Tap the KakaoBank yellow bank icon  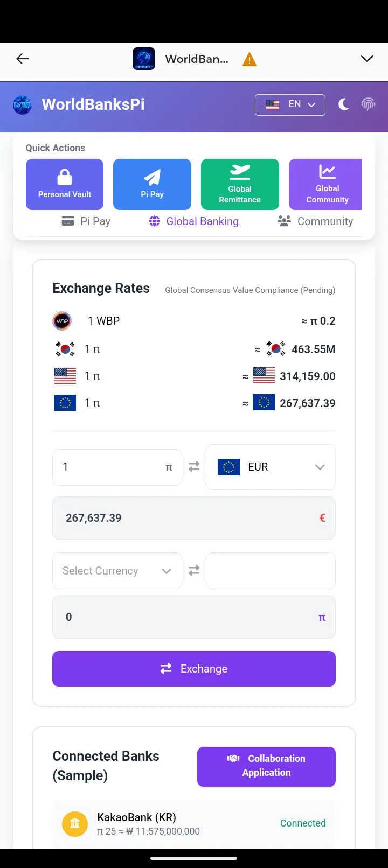pyautogui.click(x=75, y=823)
